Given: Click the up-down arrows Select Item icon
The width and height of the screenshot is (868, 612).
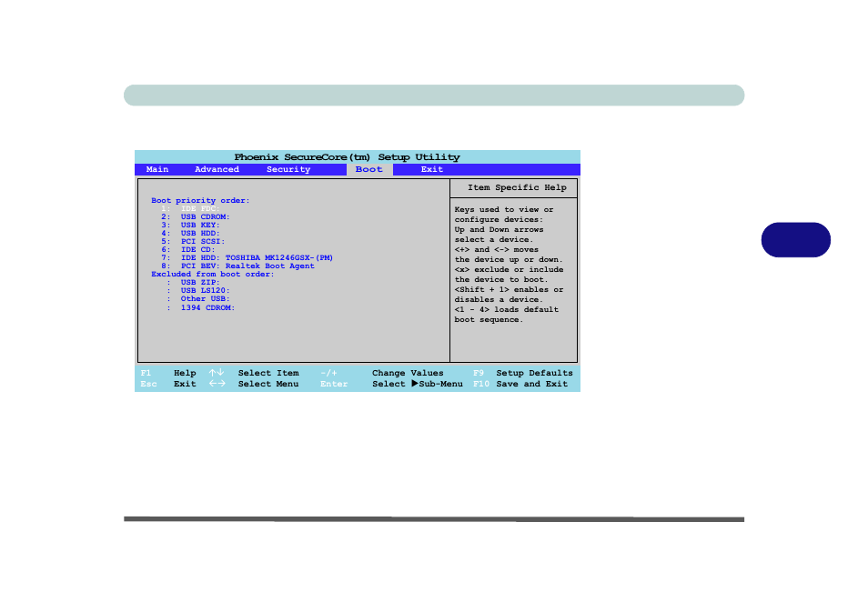Looking at the screenshot, I should [217, 373].
